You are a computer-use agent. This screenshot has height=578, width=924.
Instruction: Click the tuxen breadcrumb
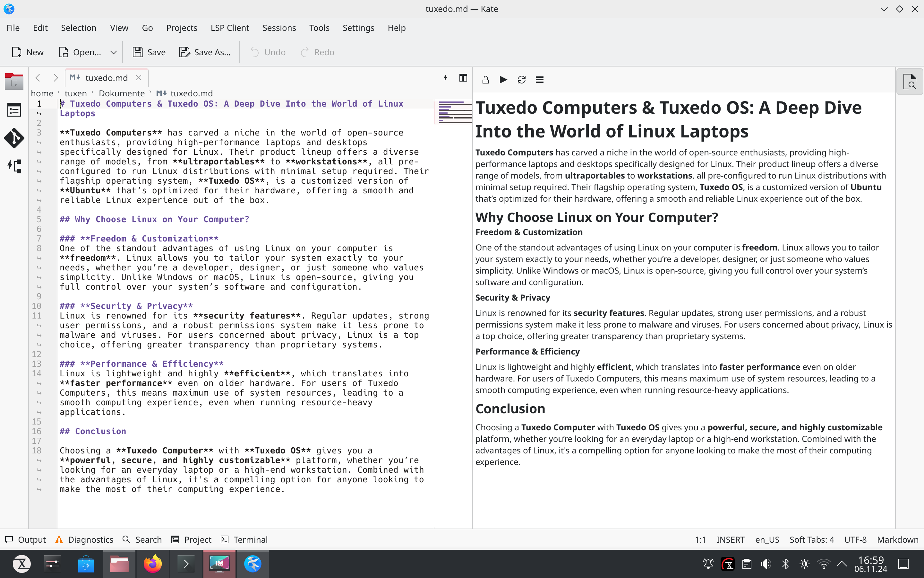click(76, 93)
